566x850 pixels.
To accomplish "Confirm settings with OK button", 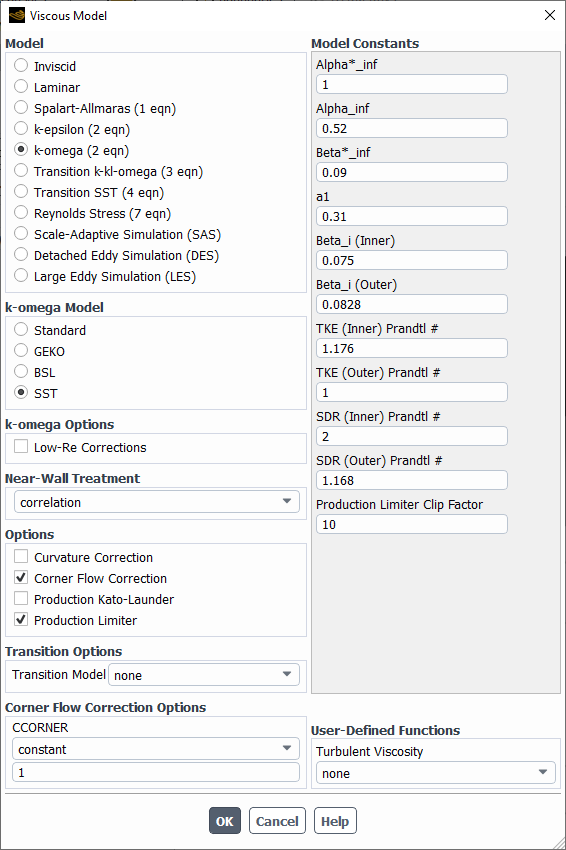I will 224,821.
